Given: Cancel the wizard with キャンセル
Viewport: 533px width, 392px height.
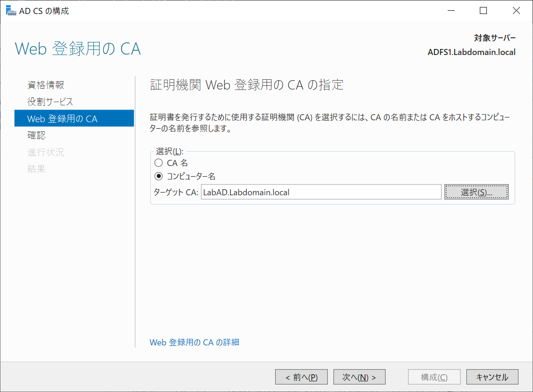Looking at the screenshot, I should click(x=492, y=377).
